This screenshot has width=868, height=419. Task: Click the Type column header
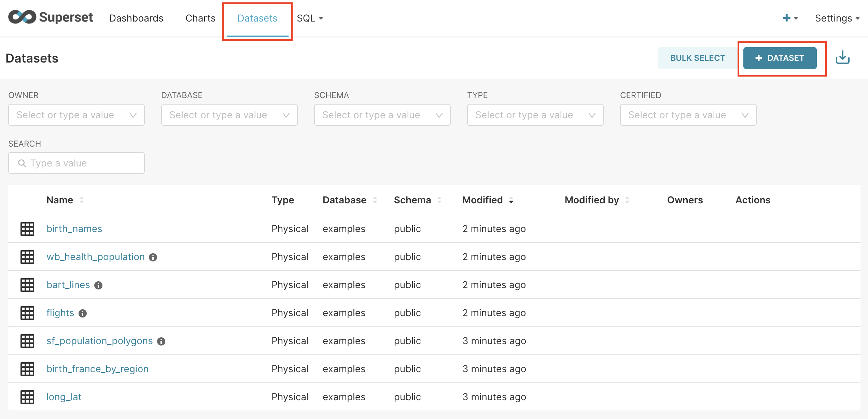tap(283, 200)
